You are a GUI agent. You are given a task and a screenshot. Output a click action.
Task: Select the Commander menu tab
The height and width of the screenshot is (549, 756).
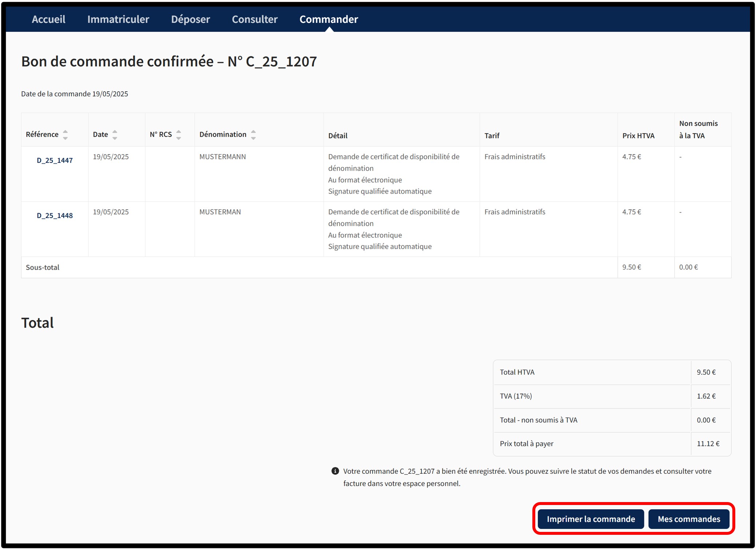pyautogui.click(x=329, y=19)
